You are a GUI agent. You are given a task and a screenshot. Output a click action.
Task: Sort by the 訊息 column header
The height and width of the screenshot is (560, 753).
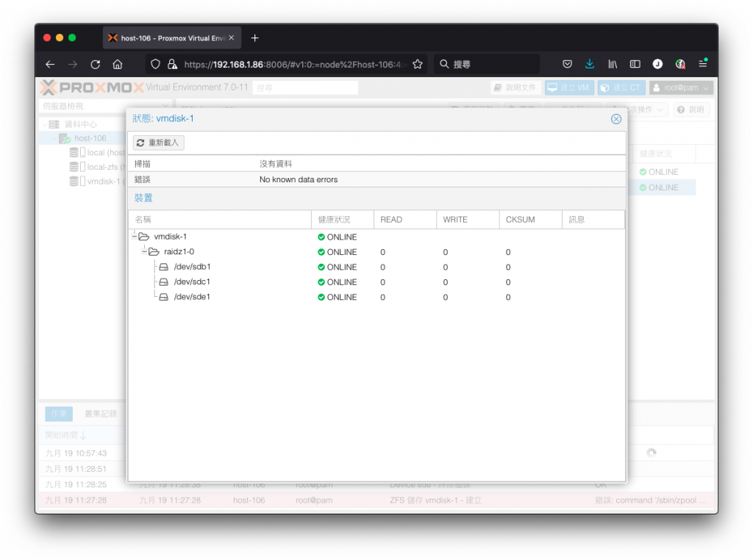point(593,219)
